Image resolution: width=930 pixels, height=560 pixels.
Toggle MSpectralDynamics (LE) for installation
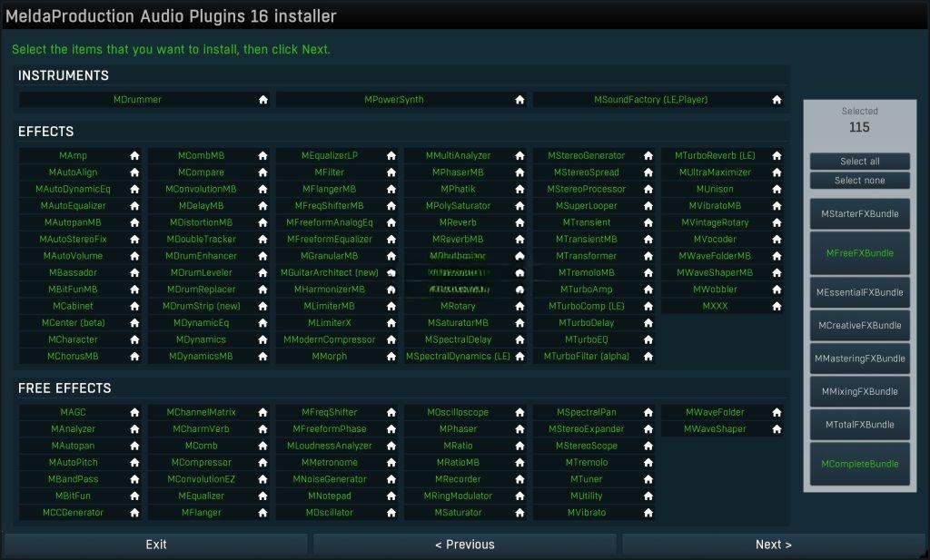point(458,357)
